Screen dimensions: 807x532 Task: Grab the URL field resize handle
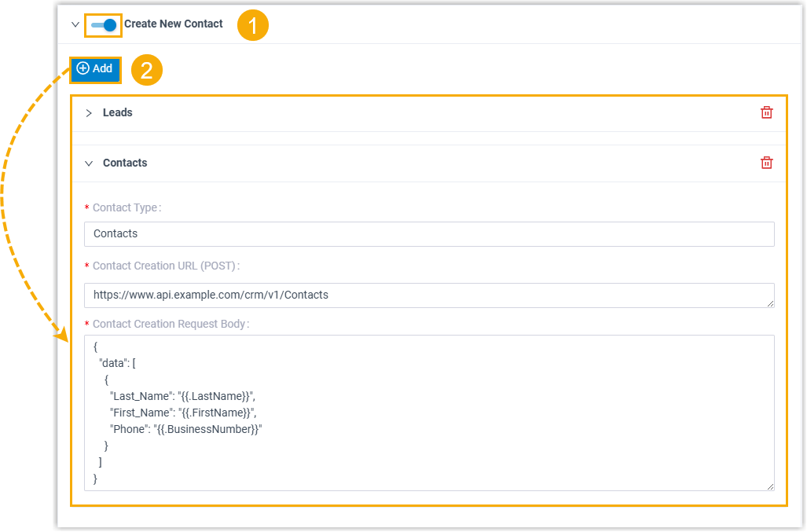(770, 303)
